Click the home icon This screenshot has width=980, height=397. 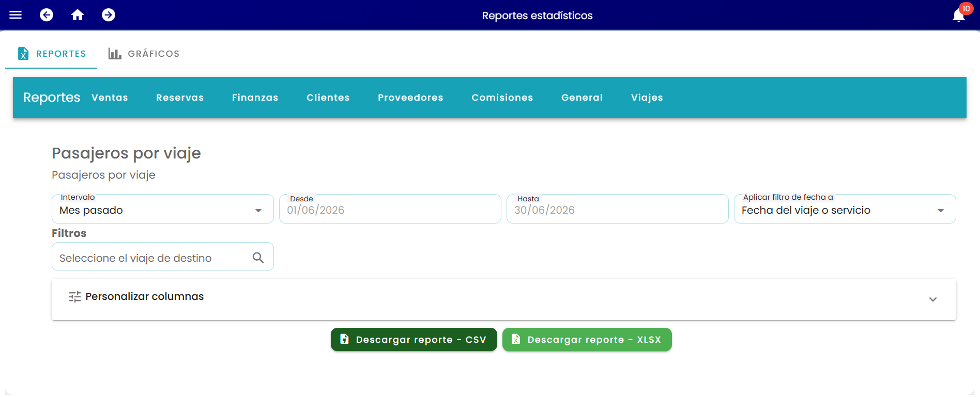coord(78,15)
